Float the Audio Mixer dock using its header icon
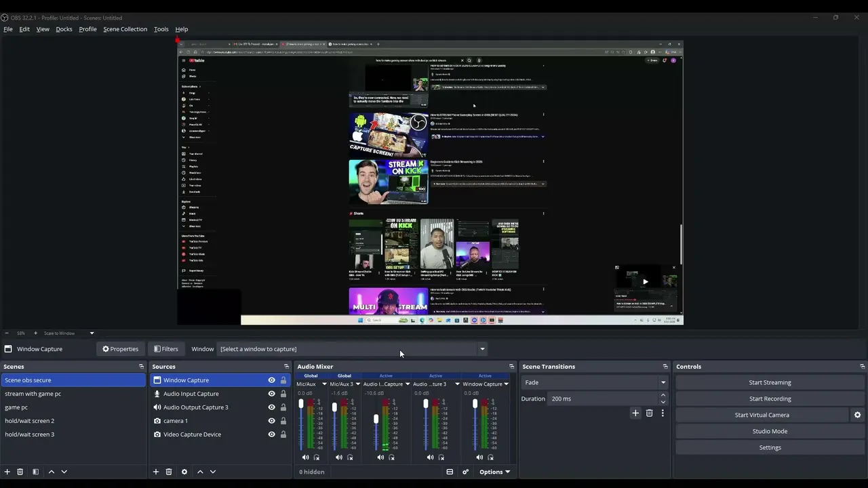Image resolution: width=868 pixels, height=488 pixels. coord(511,367)
